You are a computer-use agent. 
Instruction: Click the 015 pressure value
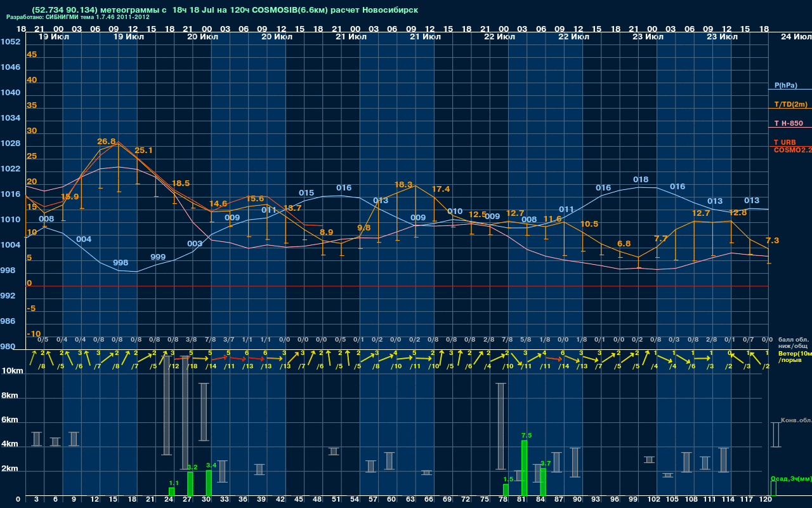click(306, 193)
